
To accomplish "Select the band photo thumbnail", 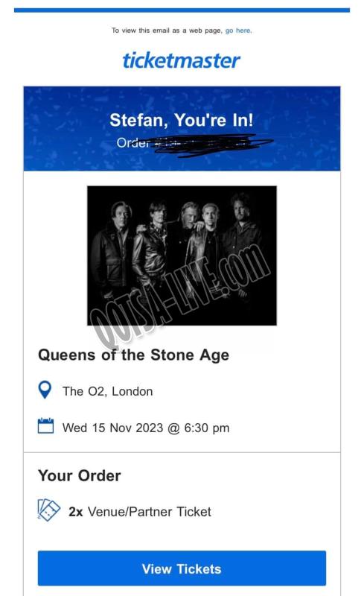I will (182, 256).
